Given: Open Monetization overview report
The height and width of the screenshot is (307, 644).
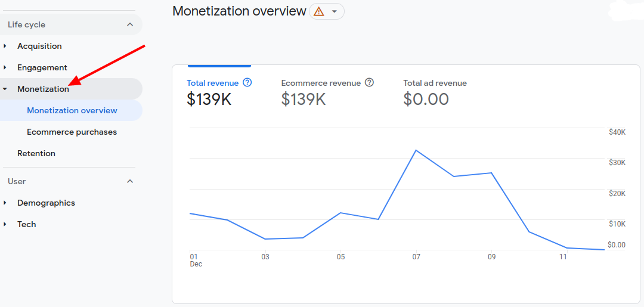Looking at the screenshot, I should point(72,110).
